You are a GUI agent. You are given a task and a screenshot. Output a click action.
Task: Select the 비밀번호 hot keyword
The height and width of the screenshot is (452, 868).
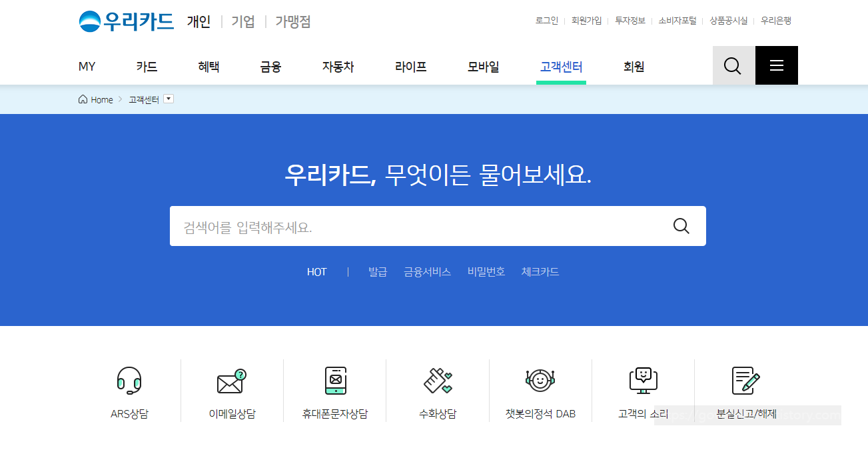pos(486,272)
